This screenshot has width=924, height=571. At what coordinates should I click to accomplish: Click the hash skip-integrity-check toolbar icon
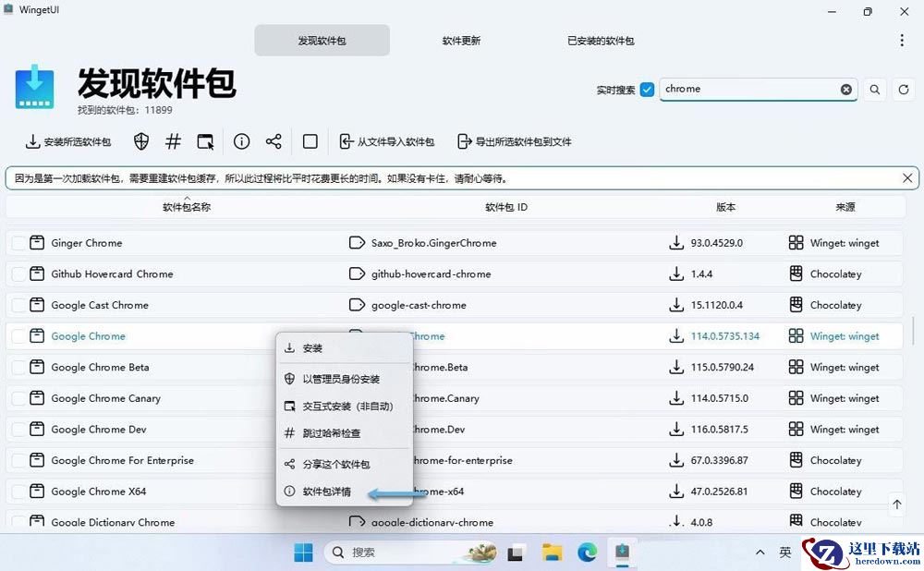point(173,141)
